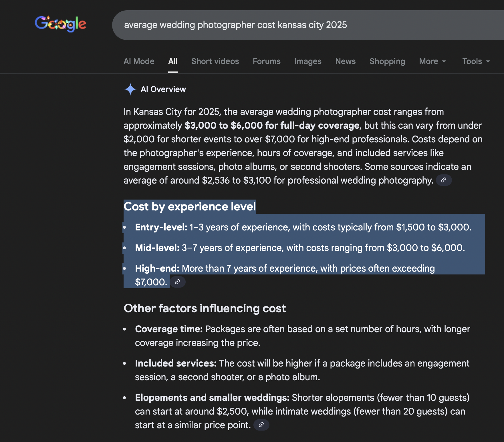The width and height of the screenshot is (504, 442).
Task: Open the Short videos tab
Action: click(215, 61)
